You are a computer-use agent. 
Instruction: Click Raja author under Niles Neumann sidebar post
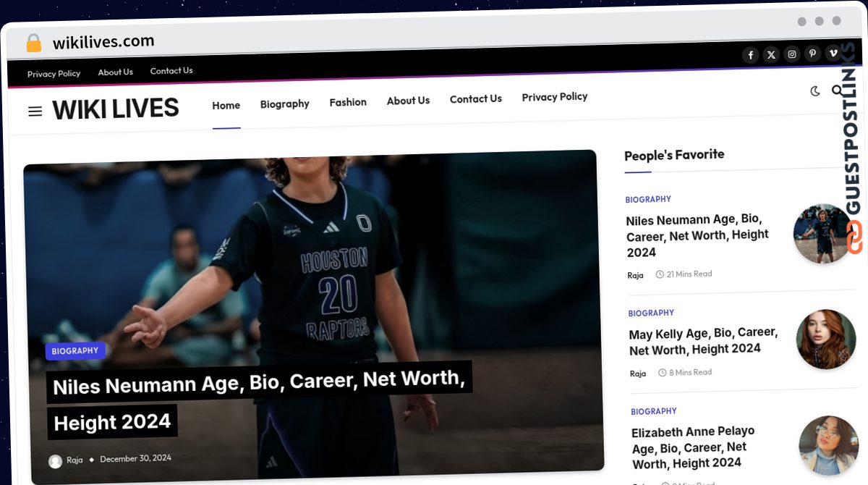(635, 276)
